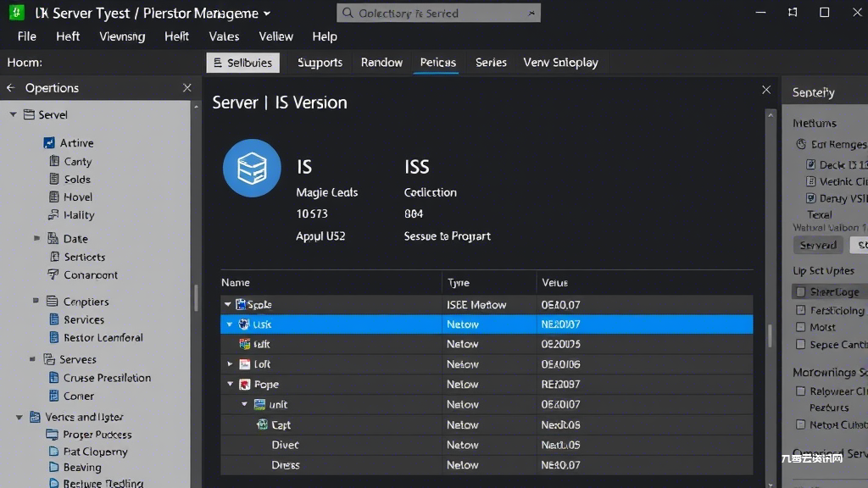
Task: Click the Cruse Presiiletion icon
Action: point(54,377)
